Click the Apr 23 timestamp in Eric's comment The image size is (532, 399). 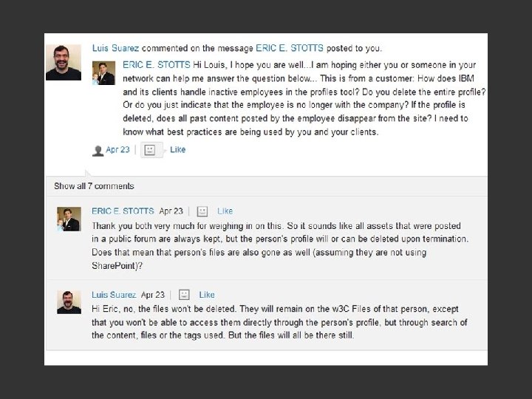(x=171, y=211)
